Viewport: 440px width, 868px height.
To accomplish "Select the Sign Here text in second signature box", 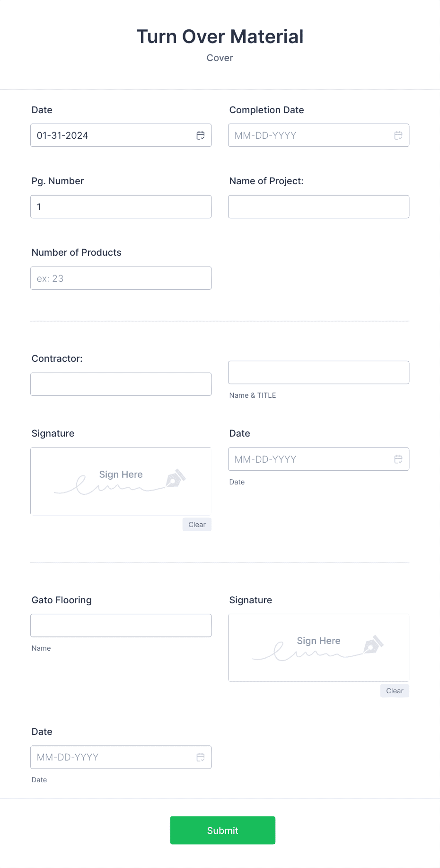I will pyautogui.click(x=318, y=640).
